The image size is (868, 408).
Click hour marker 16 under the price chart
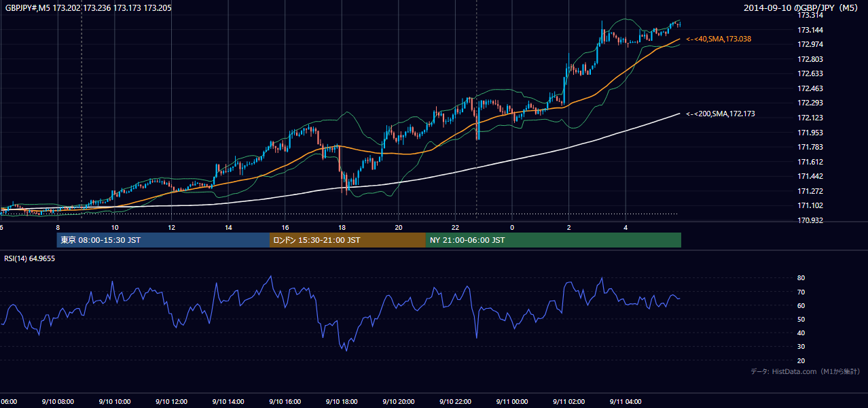point(285,227)
